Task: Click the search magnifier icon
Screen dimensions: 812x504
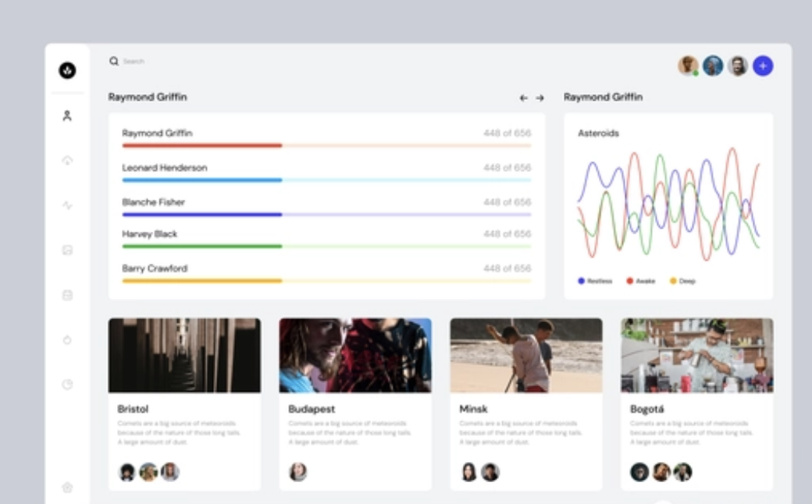Action: click(114, 61)
